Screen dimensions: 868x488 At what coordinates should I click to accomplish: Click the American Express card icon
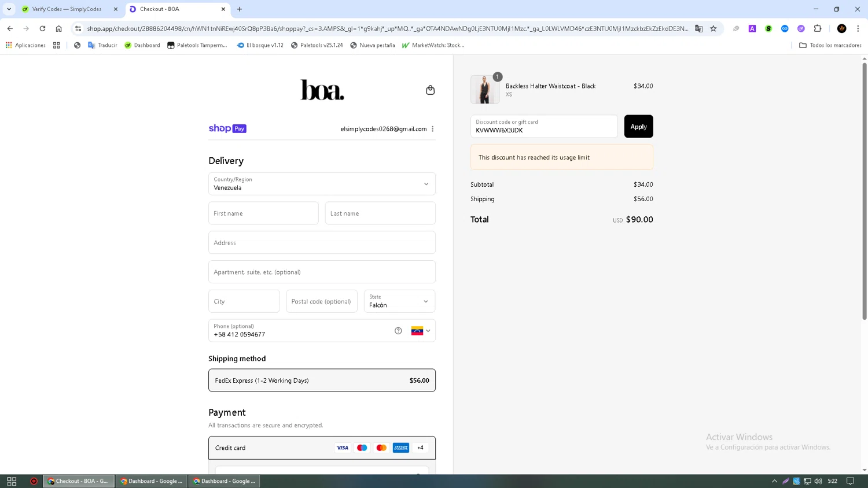tap(401, 448)
